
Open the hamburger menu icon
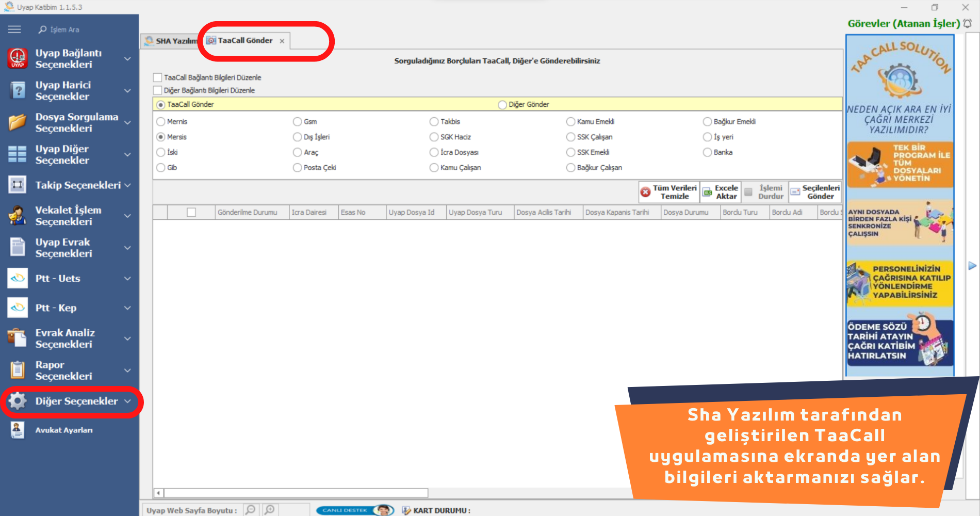click(x=14, y=29)
